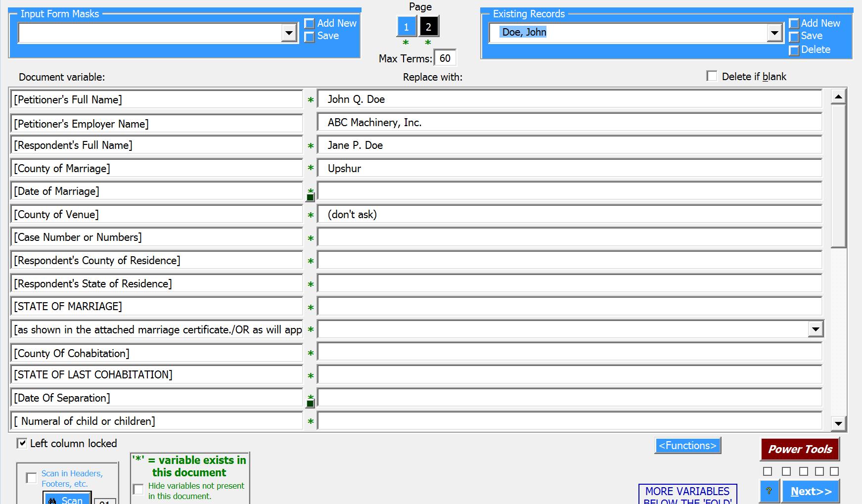Enable the Delete if blank checkbox
This screenshot has width=862, height=504.
712,76
